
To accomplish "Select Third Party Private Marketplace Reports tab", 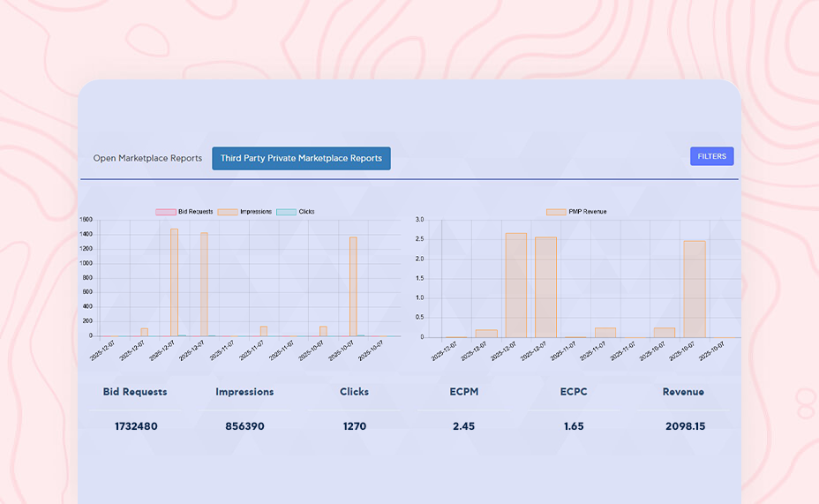I will (301, 158).
